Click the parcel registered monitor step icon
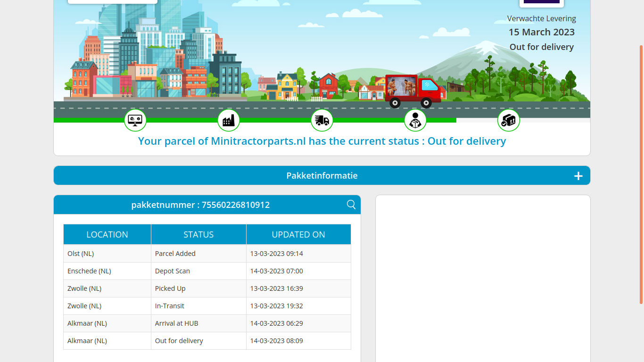This screenshot has height=362, width=644. (135, 120)
